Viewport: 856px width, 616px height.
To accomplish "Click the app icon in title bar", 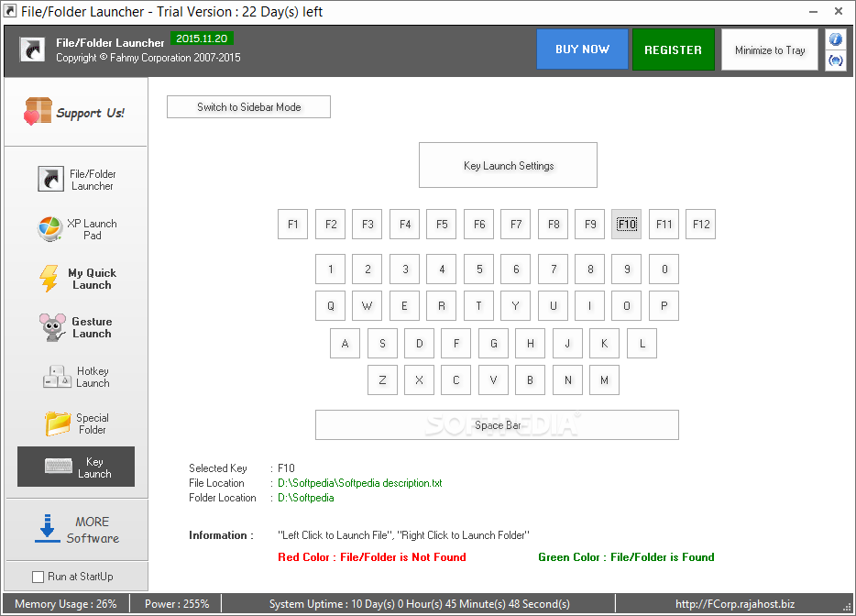I will 10,11.
